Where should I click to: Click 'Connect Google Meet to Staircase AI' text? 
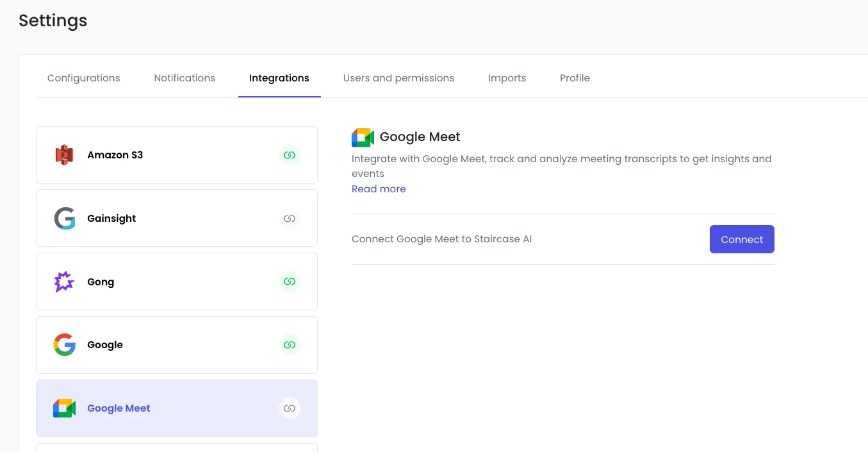[x=442, y=239]
